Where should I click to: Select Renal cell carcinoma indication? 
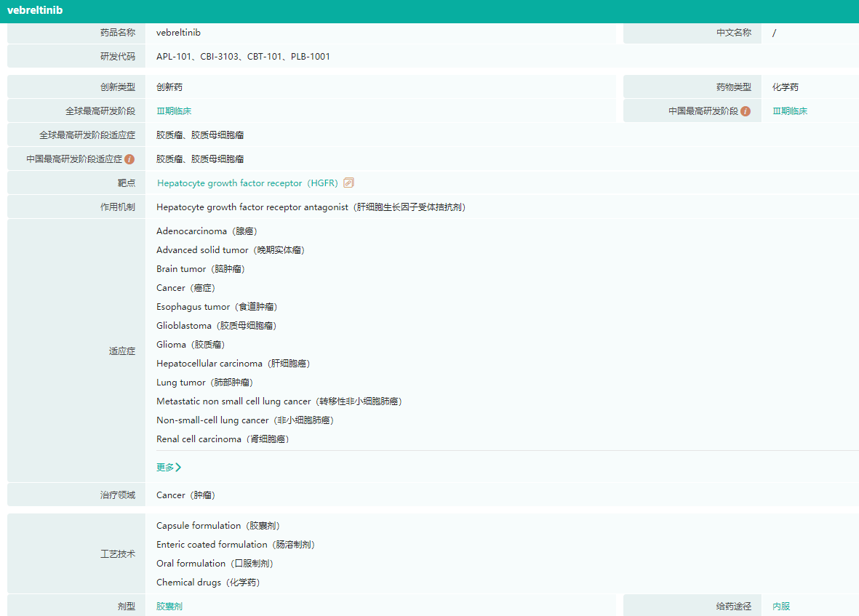point(223,439)
